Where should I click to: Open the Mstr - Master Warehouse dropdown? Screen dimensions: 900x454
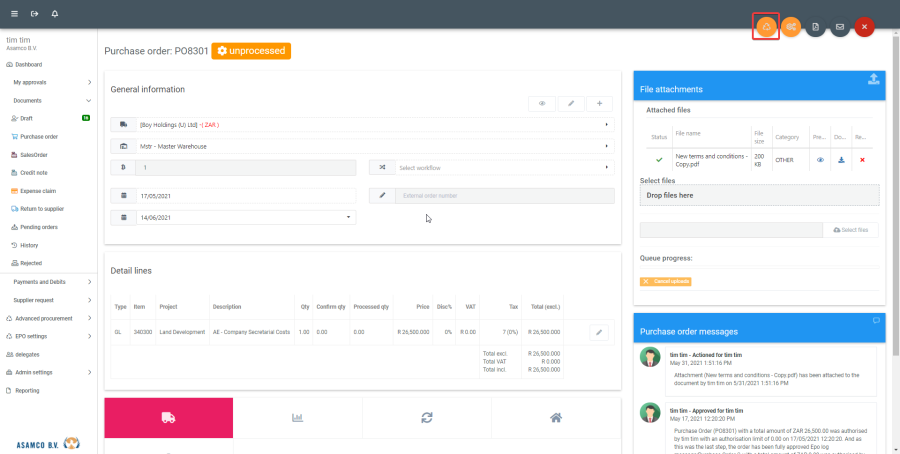point(361,146)
